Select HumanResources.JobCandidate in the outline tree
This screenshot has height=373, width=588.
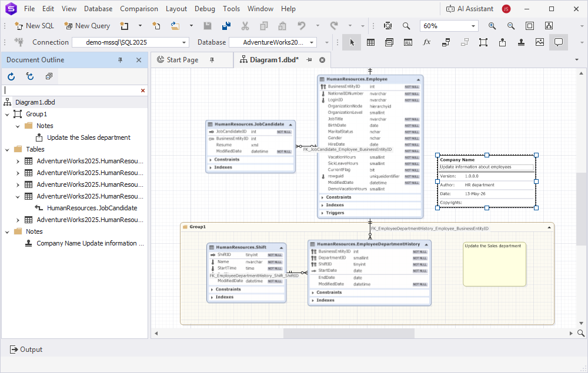pyautogui.click(x=92, y=208)
